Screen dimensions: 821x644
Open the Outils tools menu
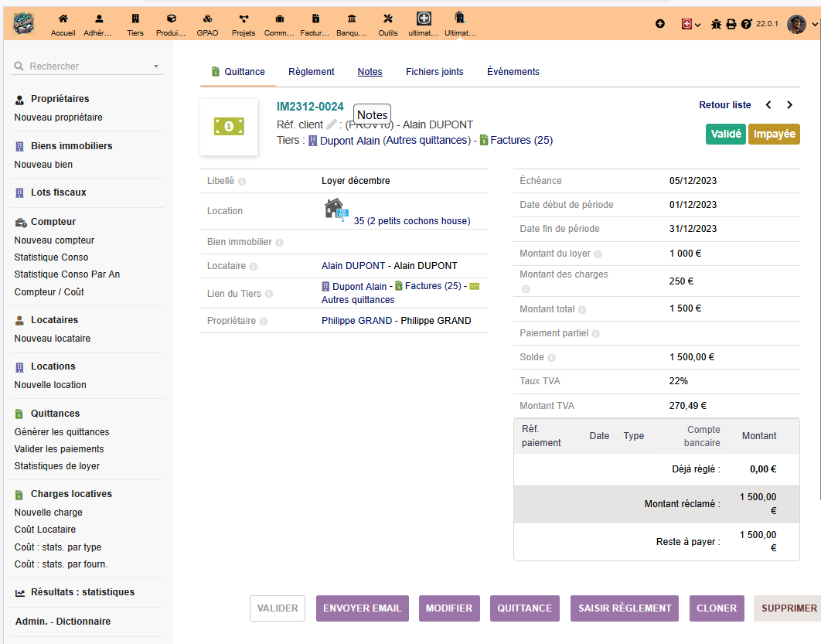click(387, 24)
